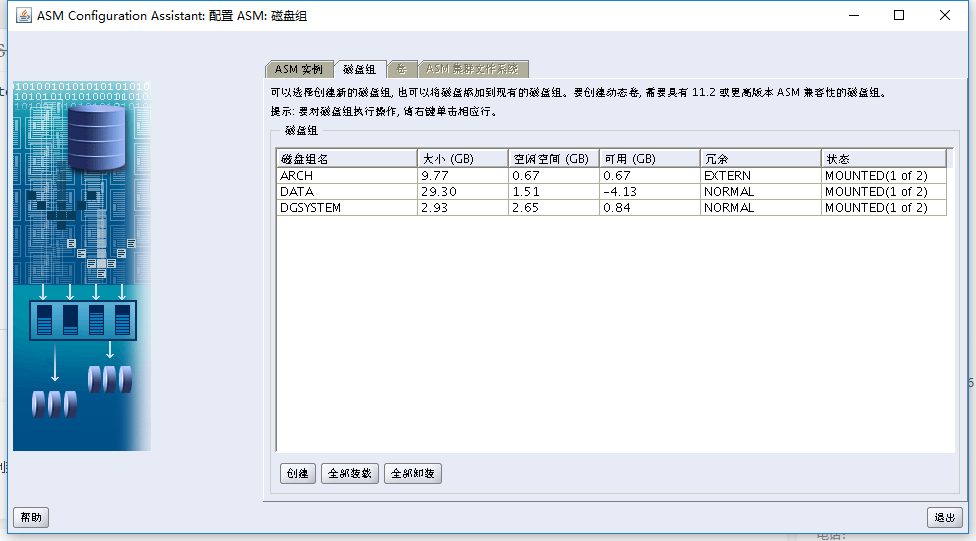Screen dimensions: 976x541
Task: Open 帮助 help button
Action: (x=31, y=517)
